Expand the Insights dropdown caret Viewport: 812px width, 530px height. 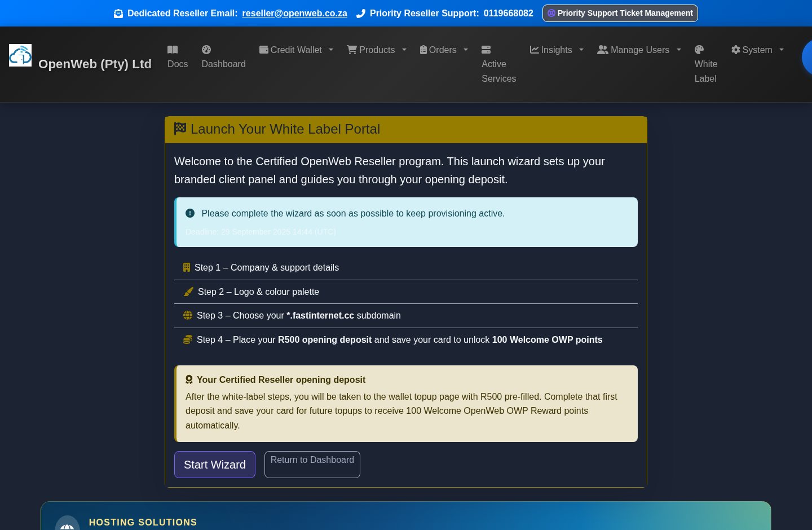tap(581, 50)
